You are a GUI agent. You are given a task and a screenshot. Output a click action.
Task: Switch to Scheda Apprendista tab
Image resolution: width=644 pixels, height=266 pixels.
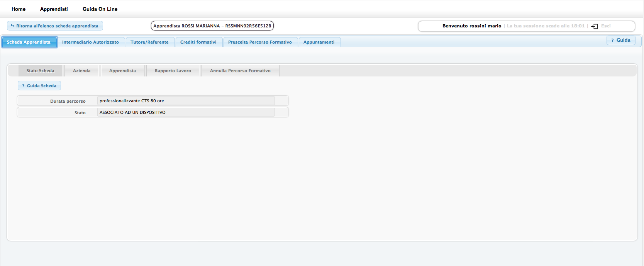[29, 42]
